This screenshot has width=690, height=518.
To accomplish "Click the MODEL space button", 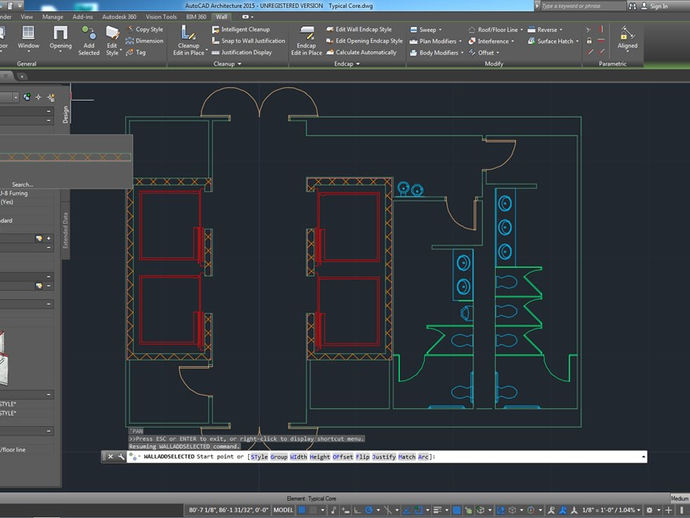I will tap(283, 510).
